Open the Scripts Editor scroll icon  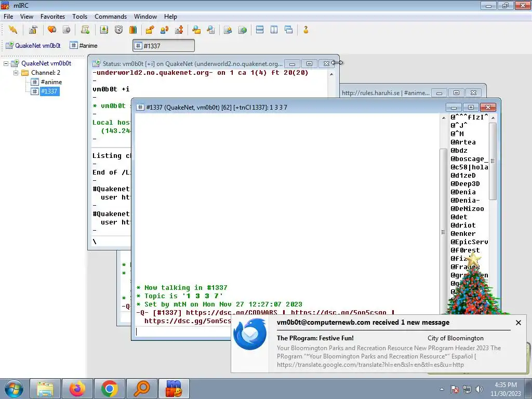coord(85,30)
